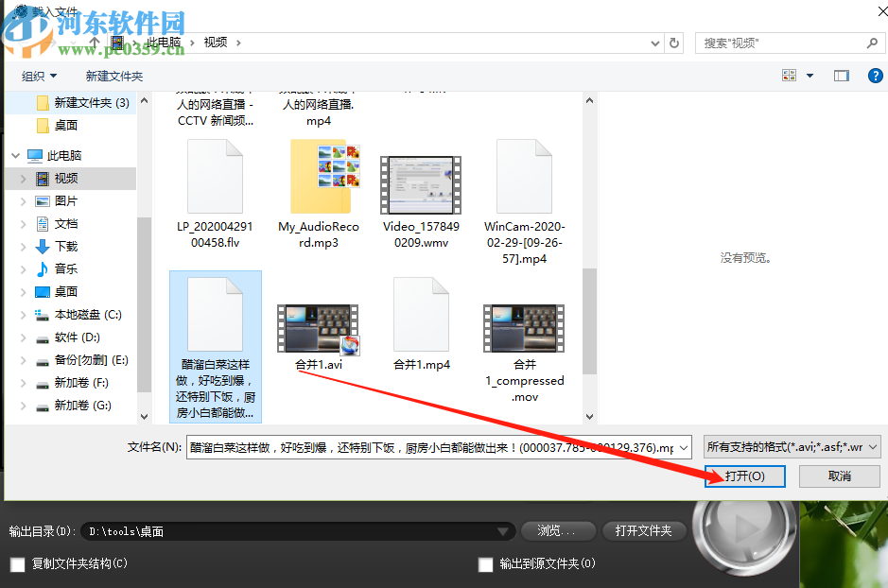The width and height of the screenshot is (888, 588).
Task: Open the 音乐 folder in the sidebar
Action: [65, 268]
